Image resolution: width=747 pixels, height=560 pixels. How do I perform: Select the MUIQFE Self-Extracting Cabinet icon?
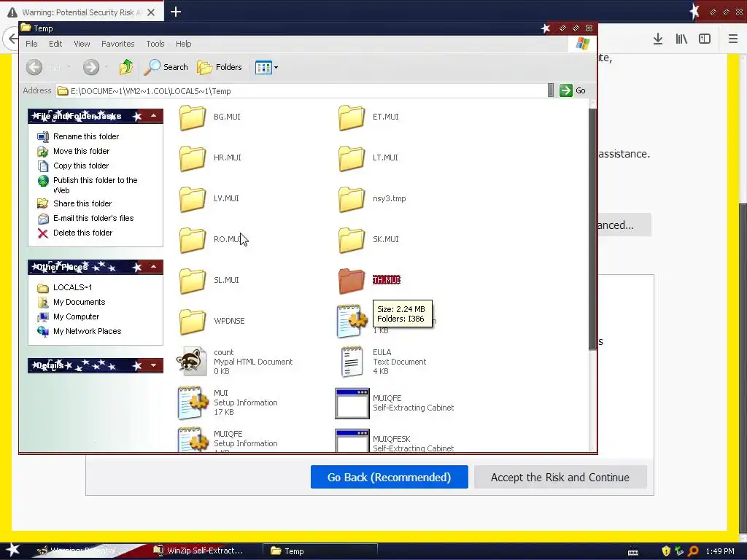(x=352, y=403)
